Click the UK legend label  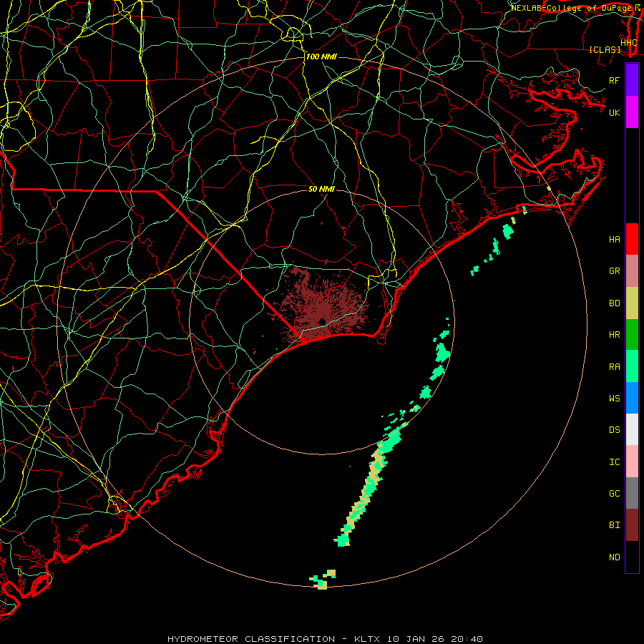pos(614,112)
